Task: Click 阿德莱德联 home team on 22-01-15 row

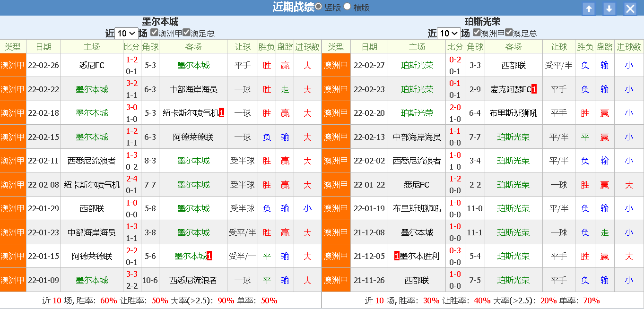Action: (92, 256)
